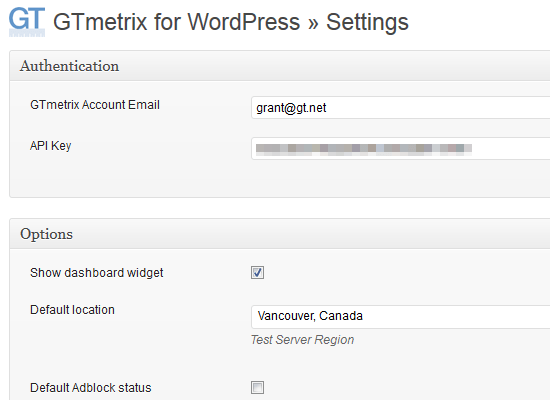Click the » separator in the title
Viewport: 550px width, 400px height.
[x=313, y=23]
